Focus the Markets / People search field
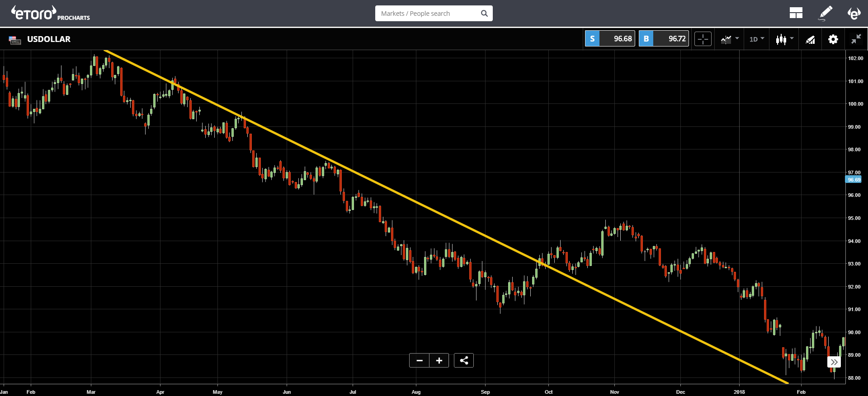 tap(434, 14)
